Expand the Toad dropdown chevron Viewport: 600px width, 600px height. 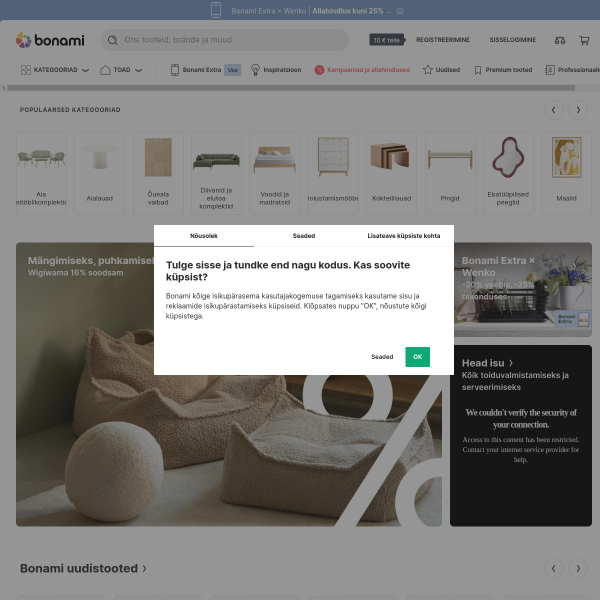pos(139,70)
